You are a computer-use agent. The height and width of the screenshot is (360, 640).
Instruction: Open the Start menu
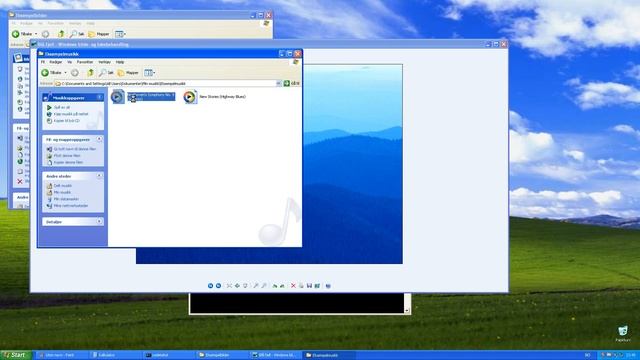[x=16, y=355]
